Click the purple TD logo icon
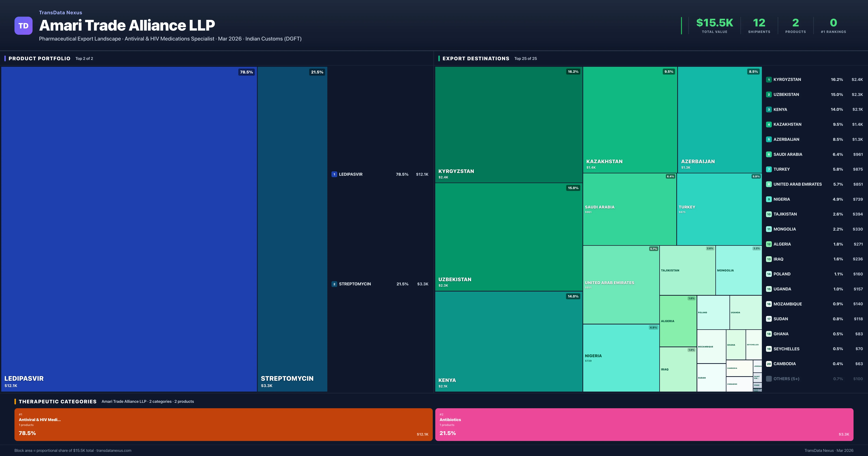Image resolution: width=868 pixels, height=456 pixels. [23, 26]
